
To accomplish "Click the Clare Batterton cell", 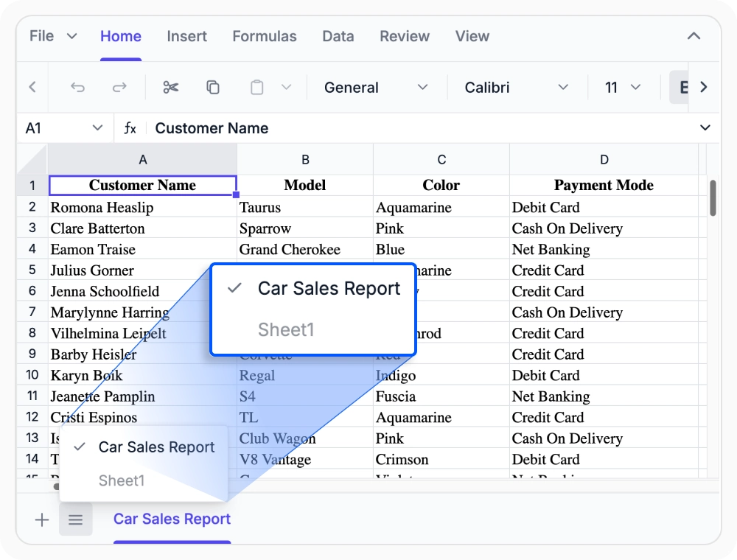I will [x=142, y=228].
